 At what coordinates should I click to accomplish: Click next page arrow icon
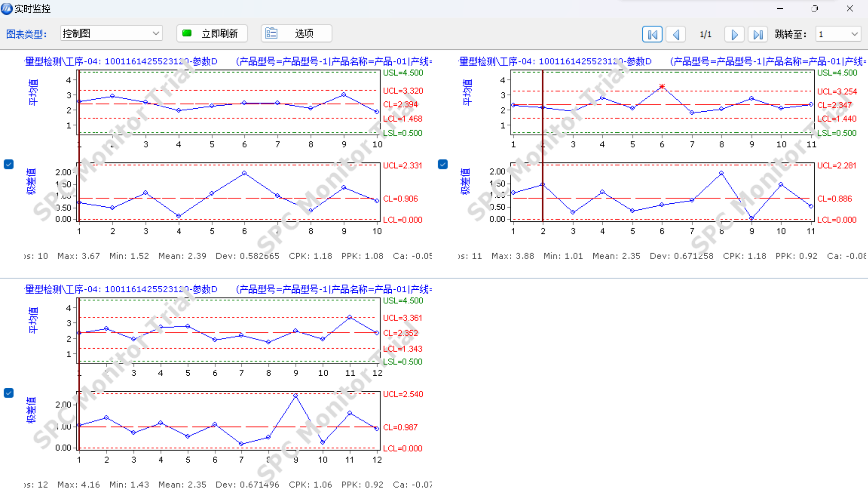[x=734, y=34]
